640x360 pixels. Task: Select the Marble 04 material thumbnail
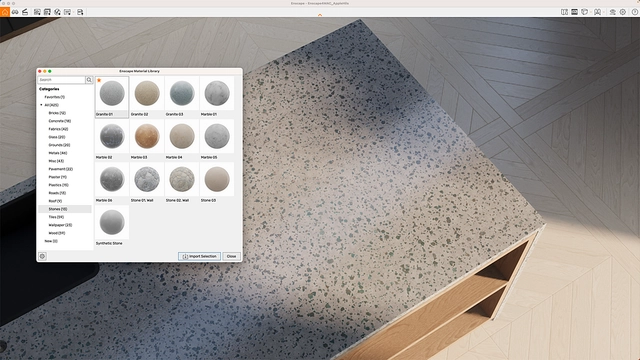tap(182, 136)
